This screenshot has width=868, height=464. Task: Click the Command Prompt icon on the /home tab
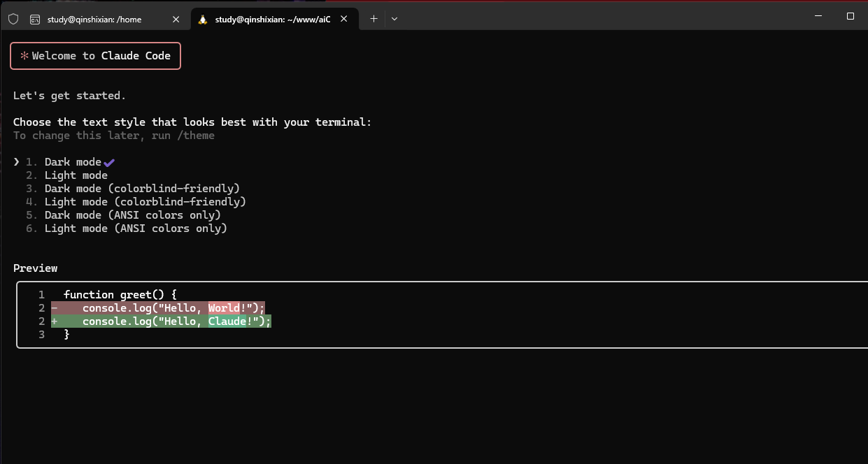(x=36, y=19)
